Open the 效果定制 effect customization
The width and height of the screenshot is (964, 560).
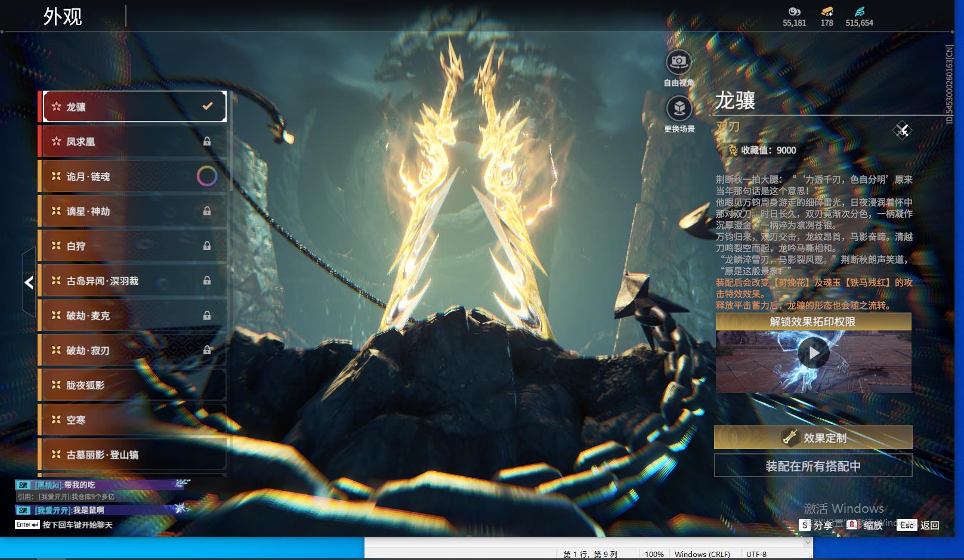[x=813, y=437]
